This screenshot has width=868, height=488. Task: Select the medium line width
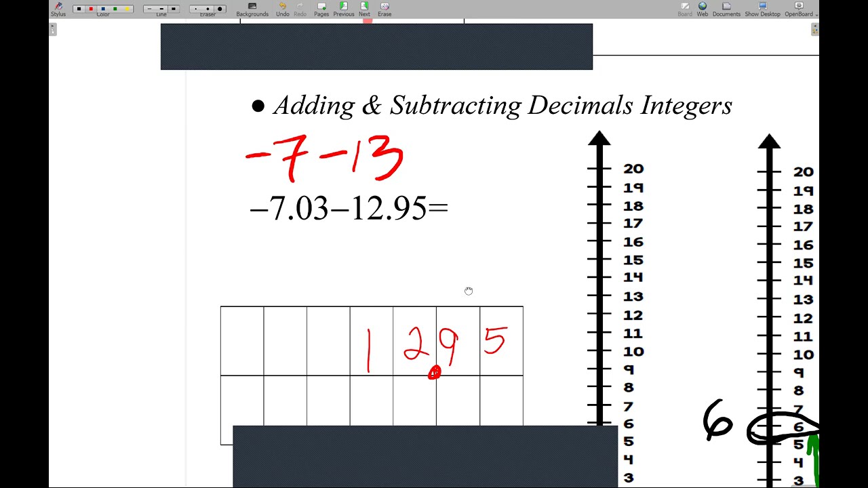click(161, 9)
